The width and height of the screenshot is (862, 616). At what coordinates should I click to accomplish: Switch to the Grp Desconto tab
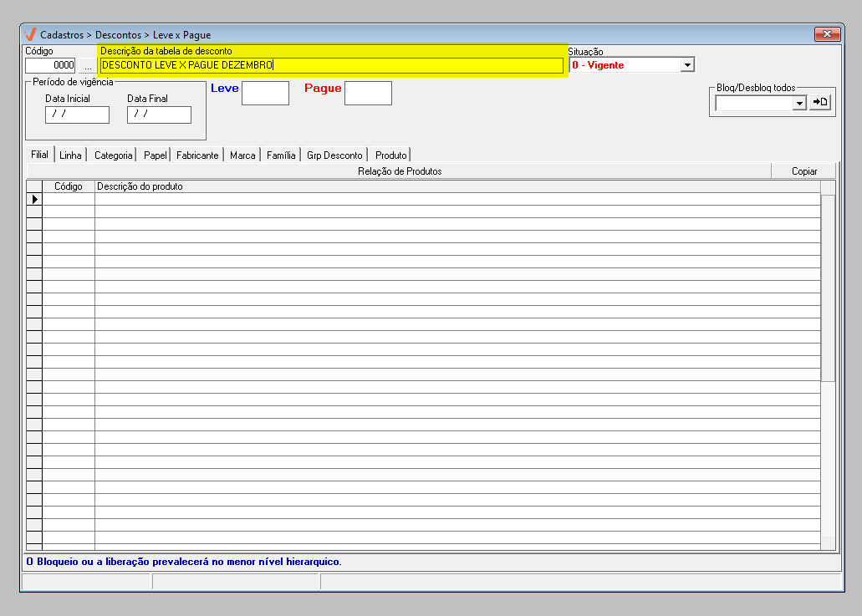334,155
